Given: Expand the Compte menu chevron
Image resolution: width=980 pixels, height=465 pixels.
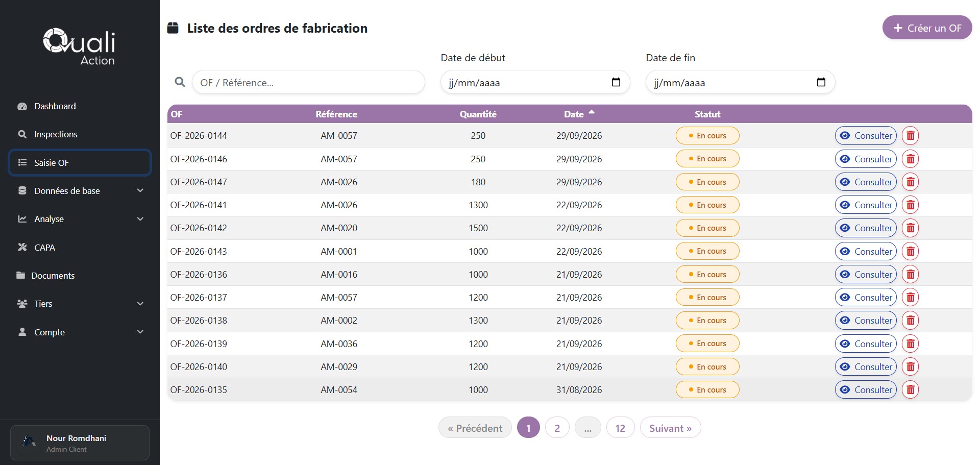Looking at the screenshot, I should point(140,332).
